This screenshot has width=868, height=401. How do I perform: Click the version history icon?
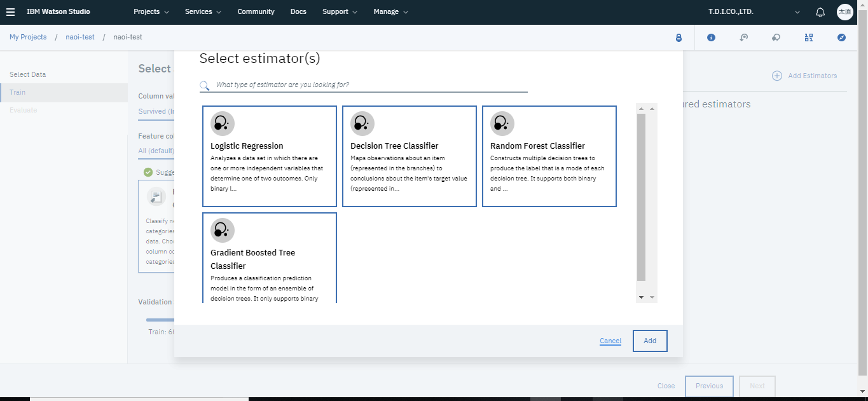click(743, 37)
